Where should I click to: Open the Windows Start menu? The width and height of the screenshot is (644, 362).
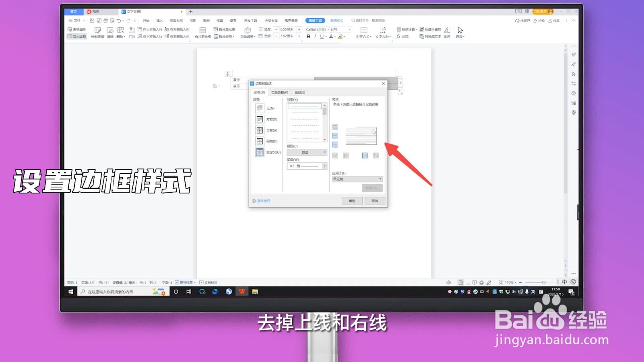[71, 292]
